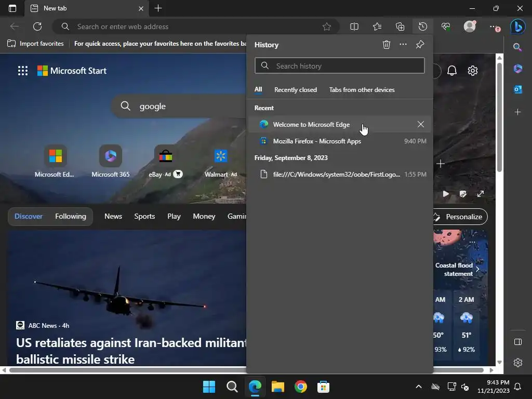Open History panel more options

(x=403, y=45)
